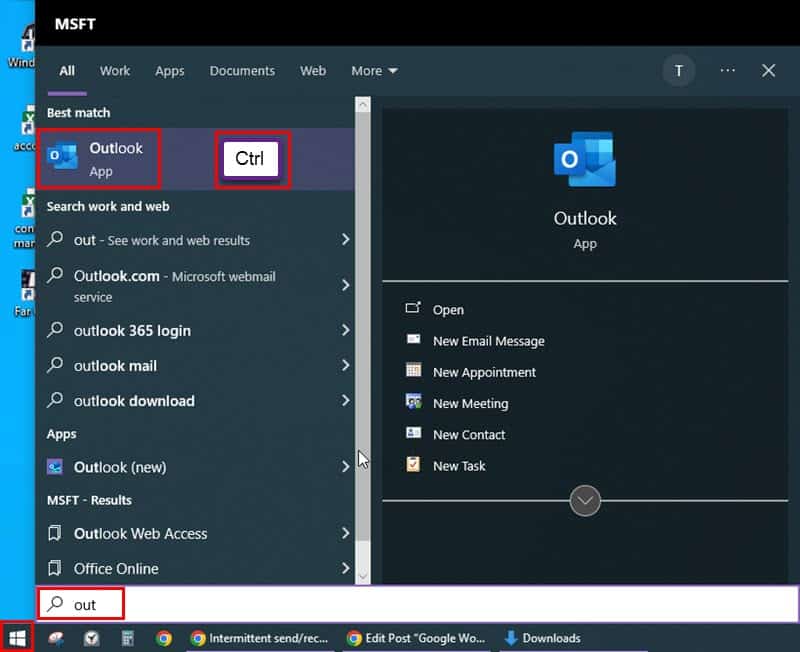The height and width of the screenshot is (652, 800).
Task: Open the Calculator taskbar icon
Action: point(128,638)
